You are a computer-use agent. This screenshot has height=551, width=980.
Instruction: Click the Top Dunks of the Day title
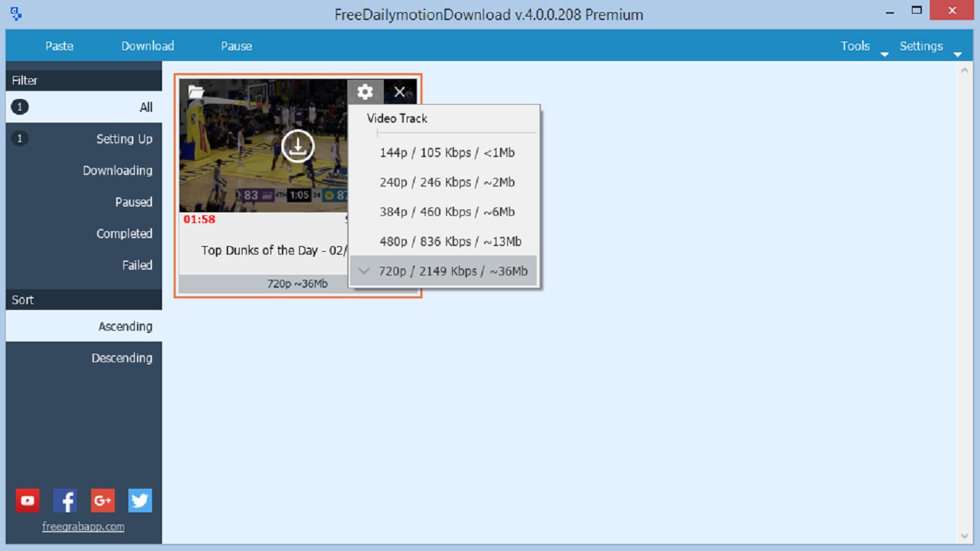[x=274, y=250]
